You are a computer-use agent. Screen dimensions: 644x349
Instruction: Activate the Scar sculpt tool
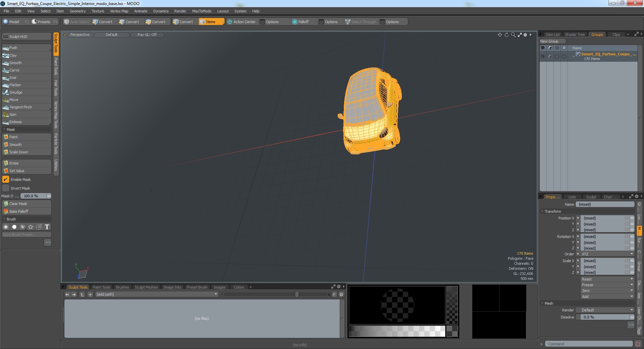(26, 78)
